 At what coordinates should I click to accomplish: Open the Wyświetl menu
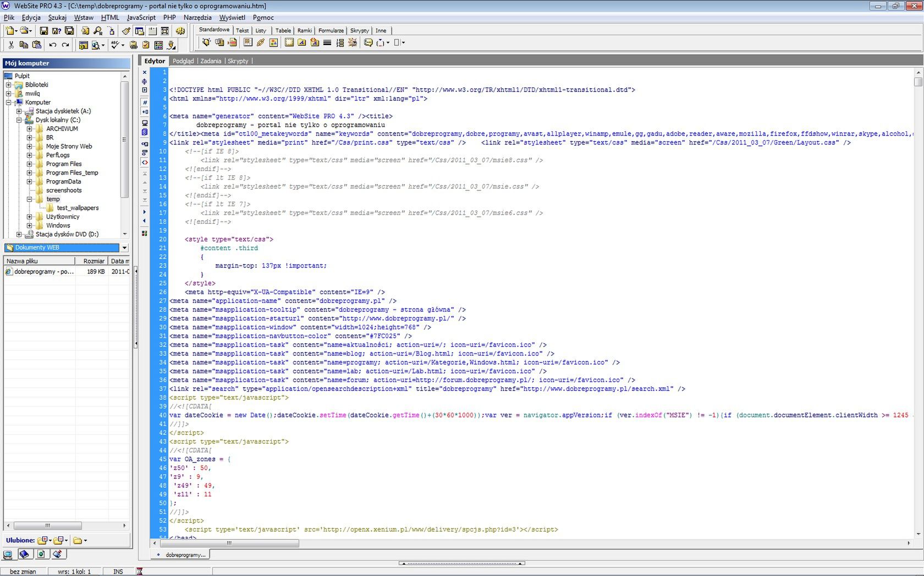point(232,18)
